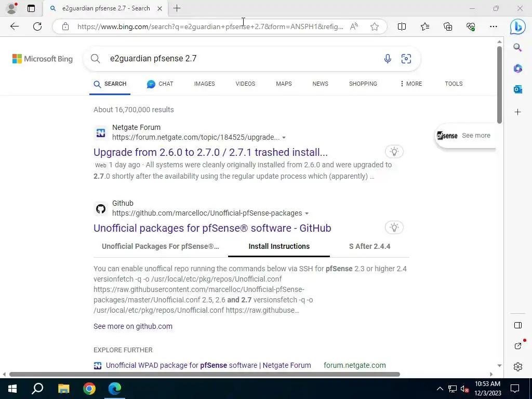
Task: Click the scroll down arrow
Action: pyautogui.click(x=499, y=366)
